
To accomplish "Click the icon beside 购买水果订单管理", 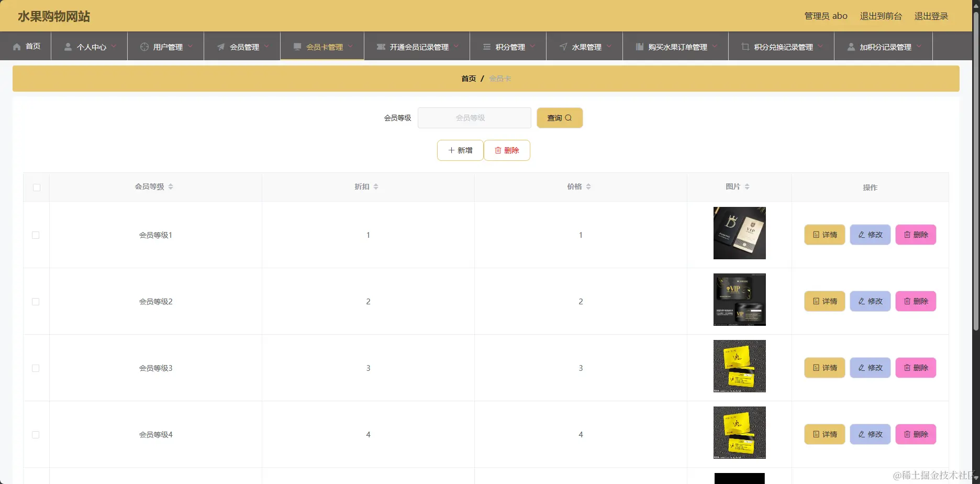I will coord(640,47).
